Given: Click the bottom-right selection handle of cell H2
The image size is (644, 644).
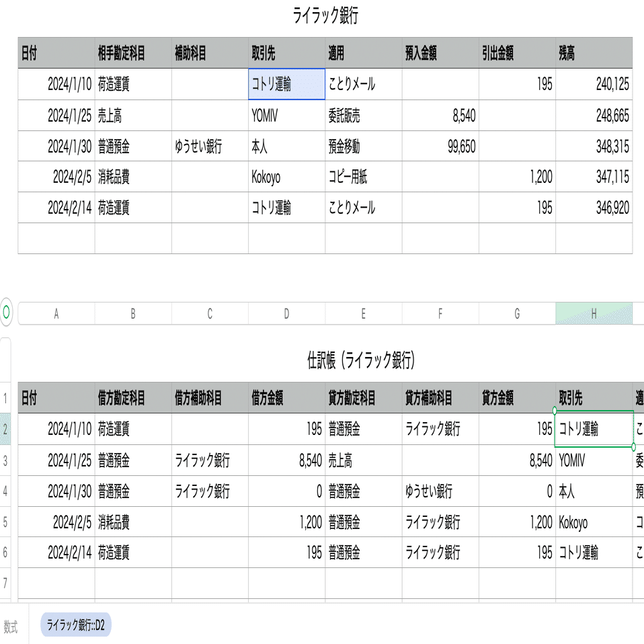Looking at the screenshot, I should coord(634,446).
